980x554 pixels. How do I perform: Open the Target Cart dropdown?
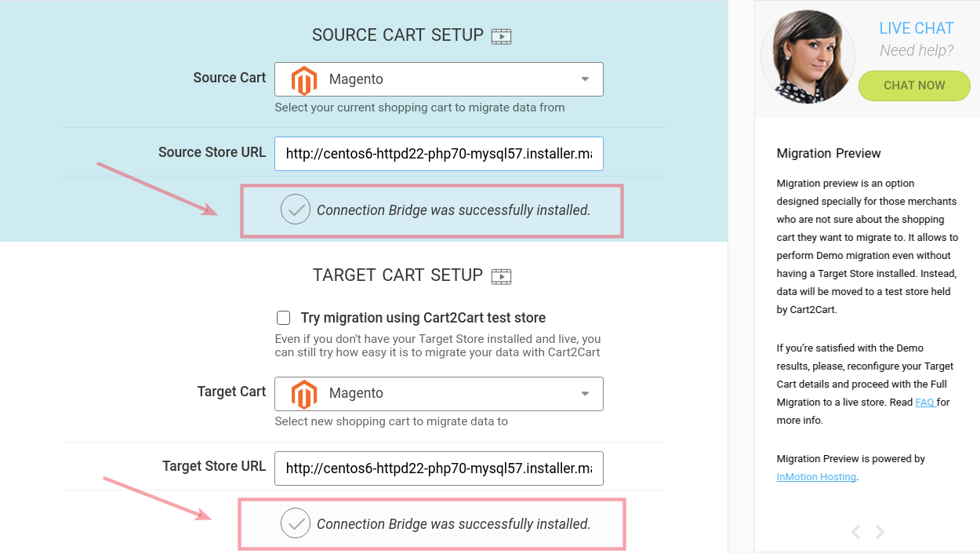pyautogui.click(x=439, y=393)
